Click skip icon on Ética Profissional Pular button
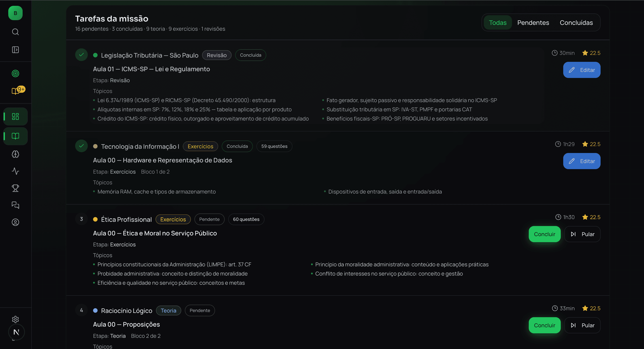This screenshot has height=349, width=644. pos(573,234)
